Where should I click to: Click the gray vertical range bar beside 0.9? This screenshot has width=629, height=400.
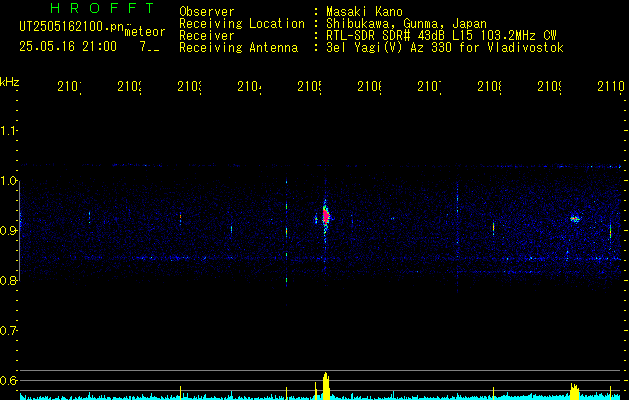pyautogui.click(x=19, y=231)
